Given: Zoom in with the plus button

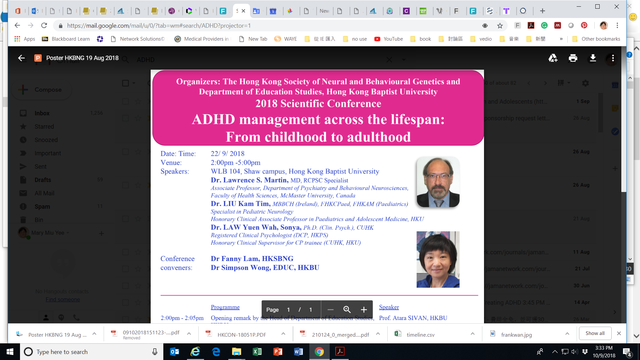Looking at the screenshot, I should pyautogui.click(x=363, y=310).
